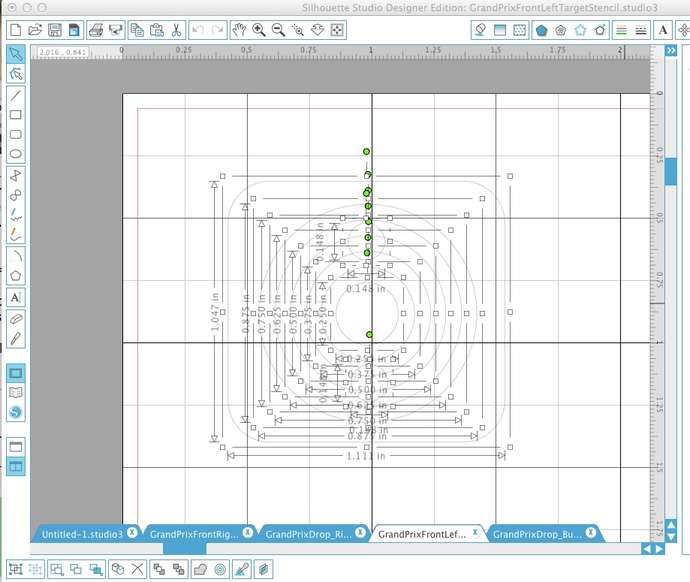The height and width of the screenshot is (582, 690).
Task: Switch to the GrandPrixDrop_Ri... tab
Action: [307, 534]
